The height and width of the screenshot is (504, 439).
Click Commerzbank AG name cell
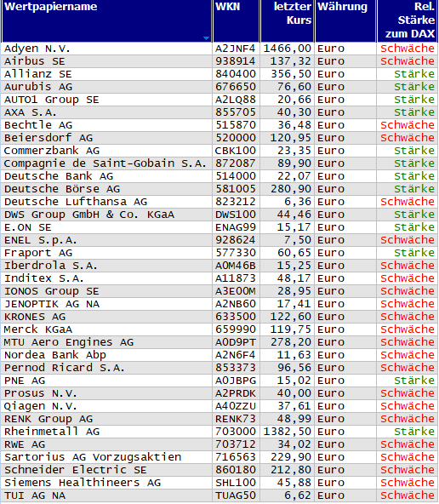click(x=52, y=151)
